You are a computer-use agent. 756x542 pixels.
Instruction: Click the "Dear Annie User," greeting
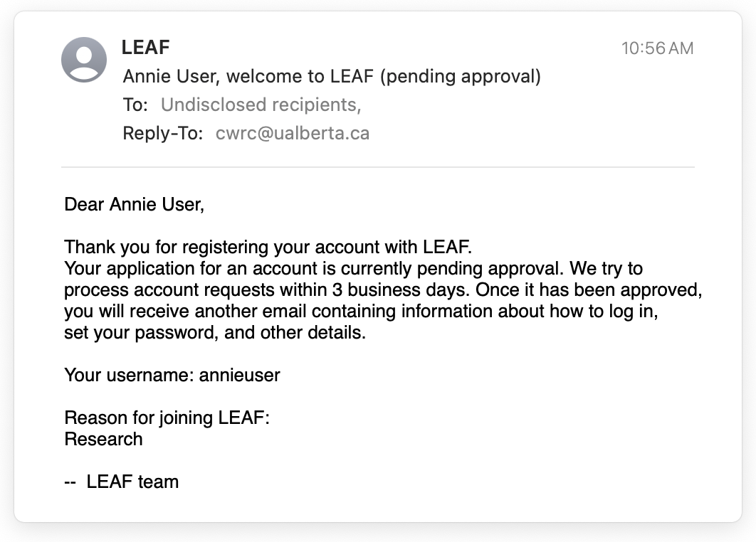tap(134, 205)
